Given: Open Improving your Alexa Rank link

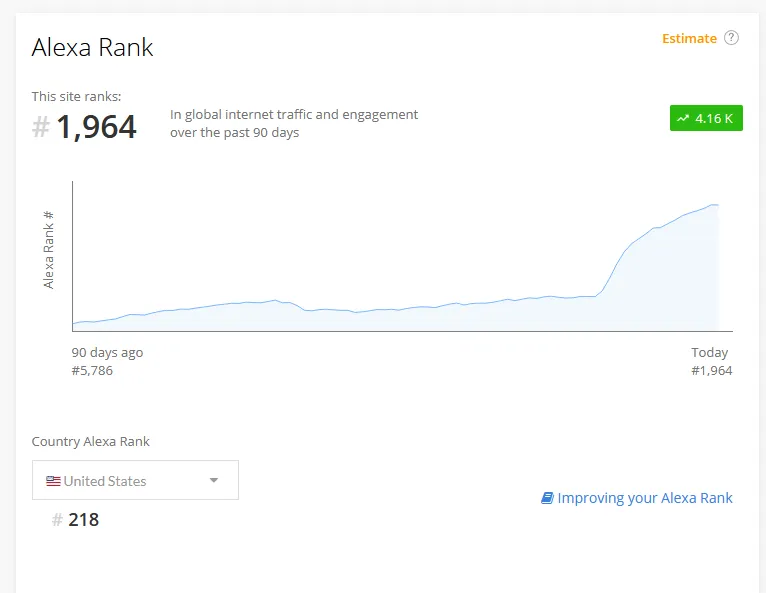Looking at the screenshot, I should [x=637, y=498].
